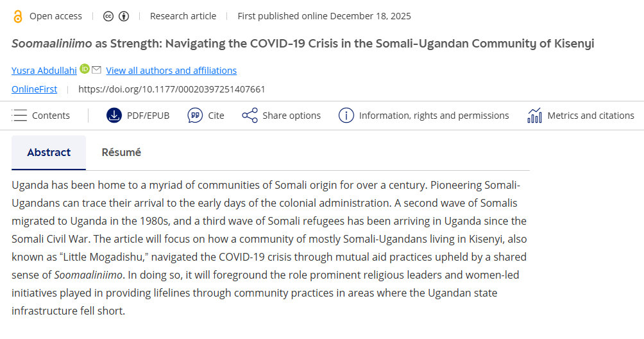Screen dimensions: 644x339
Task: Click the Share options icon
Action: (250, 116)
